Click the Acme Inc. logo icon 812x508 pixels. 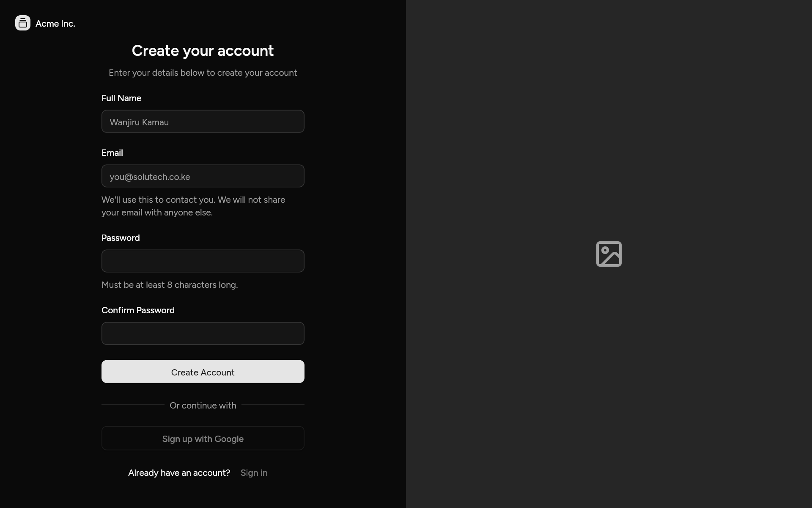[x=23, y=23]
